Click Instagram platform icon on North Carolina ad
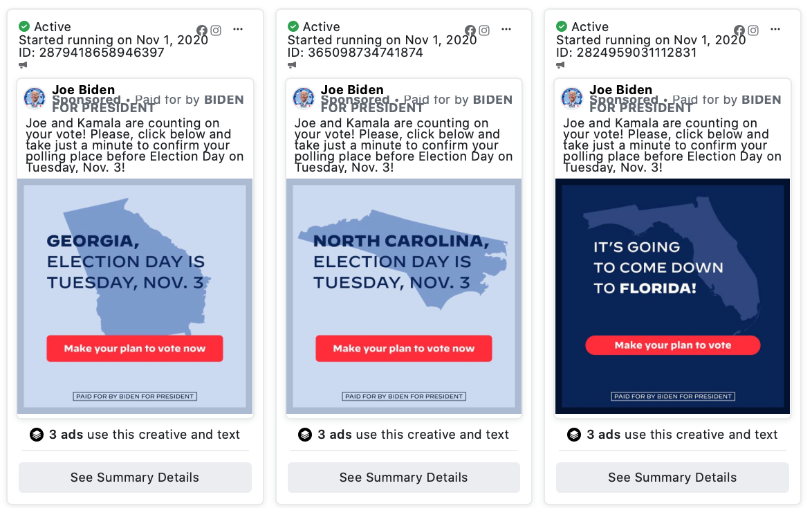This screenshot has width=812, height=508. [x=484, y=30]
